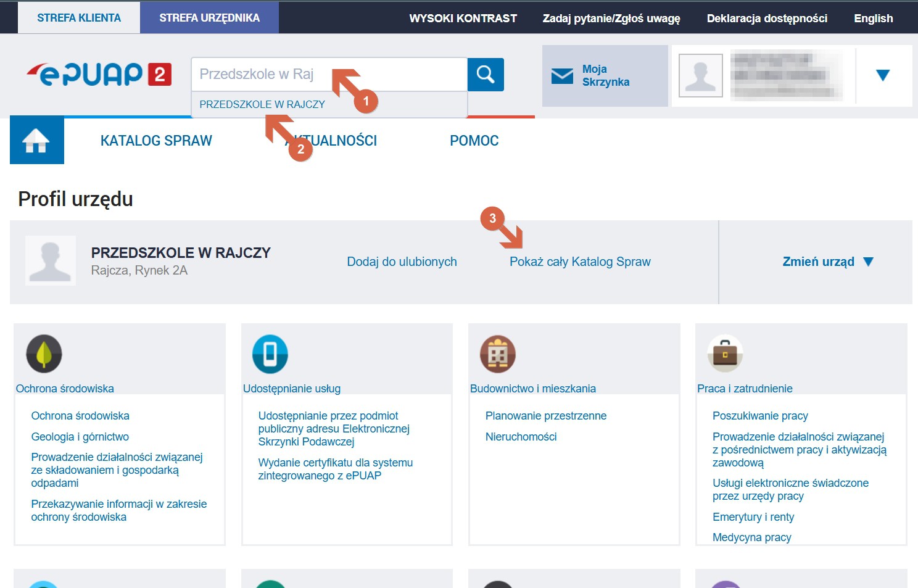Viewport: 918px width, 588px height.
Task: Click the Budownictwo i mieszkania building icon
Action: click(498, 354)
